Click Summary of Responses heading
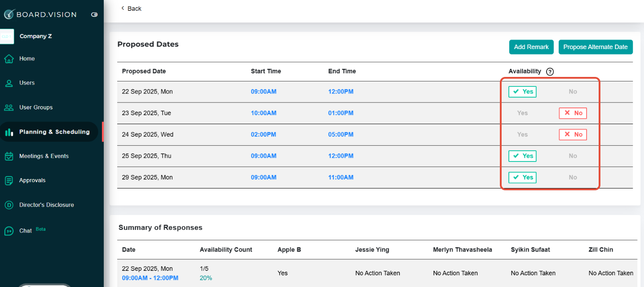This screenshot has width=644, height=287. click(160, 228)
